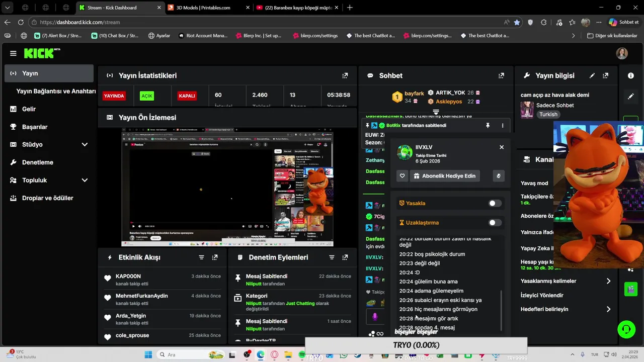Click the Windows Start button
The width and height of the screenshot is (644, 362).
(148, 355)
